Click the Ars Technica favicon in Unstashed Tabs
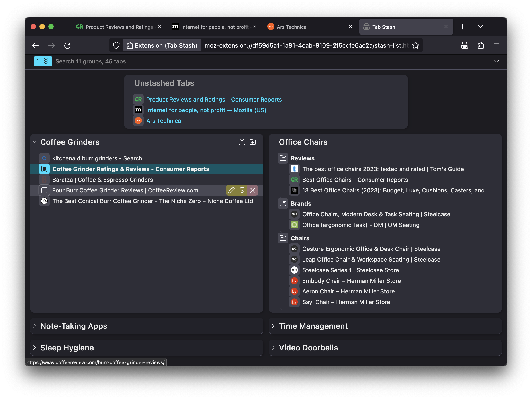This screenshot has height=399, width=532. (138, 121)
